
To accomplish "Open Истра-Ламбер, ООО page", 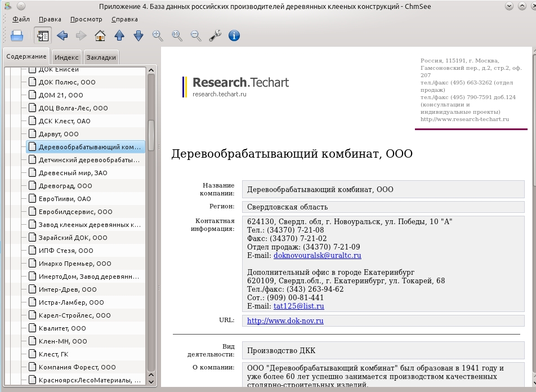I will [x=71, y=302].
